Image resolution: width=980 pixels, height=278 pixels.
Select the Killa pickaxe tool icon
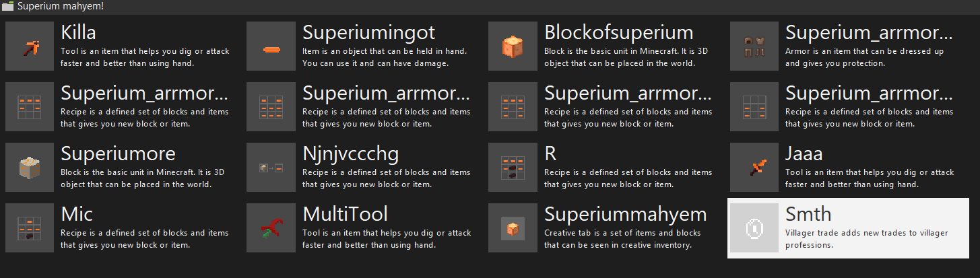(x=29, y=46)
